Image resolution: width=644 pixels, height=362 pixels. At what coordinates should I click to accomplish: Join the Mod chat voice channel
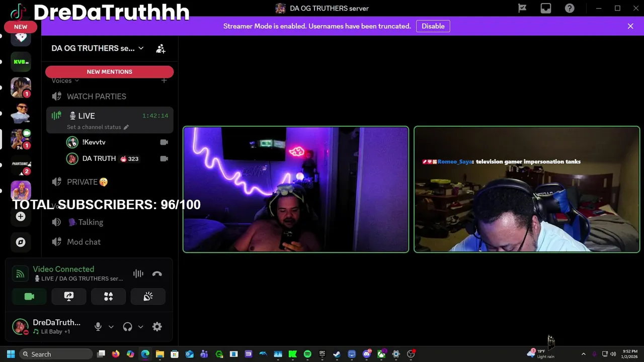tap(110, 242)
